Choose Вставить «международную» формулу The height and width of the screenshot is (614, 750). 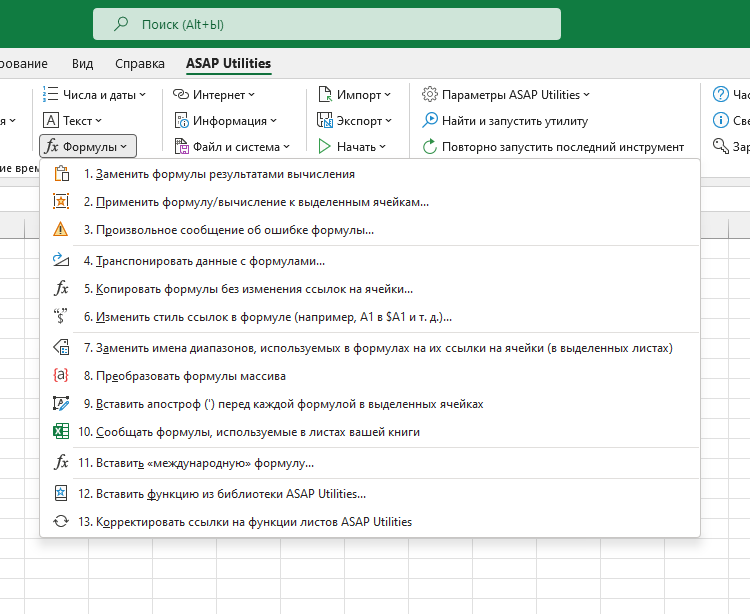370,463
